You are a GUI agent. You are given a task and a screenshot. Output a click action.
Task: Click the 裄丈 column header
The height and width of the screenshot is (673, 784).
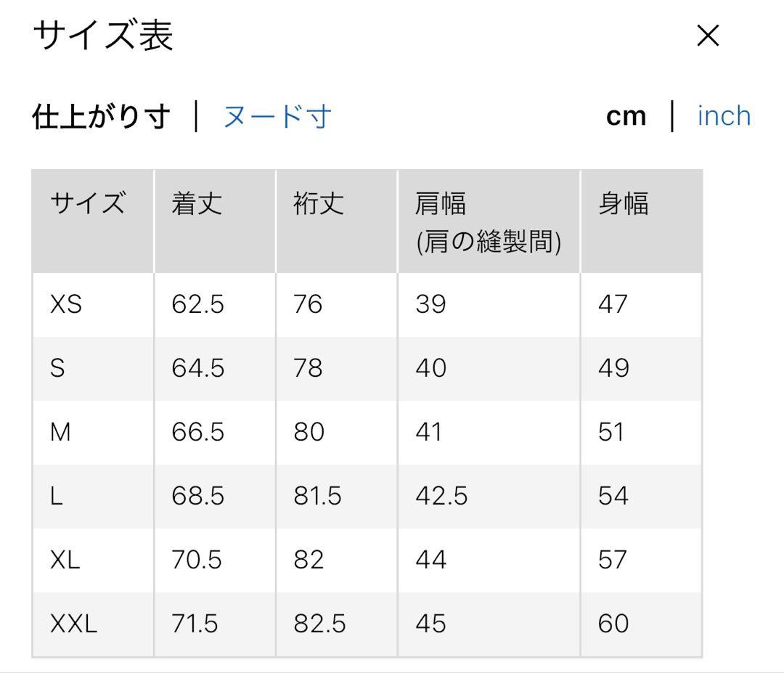pos(319,203)
